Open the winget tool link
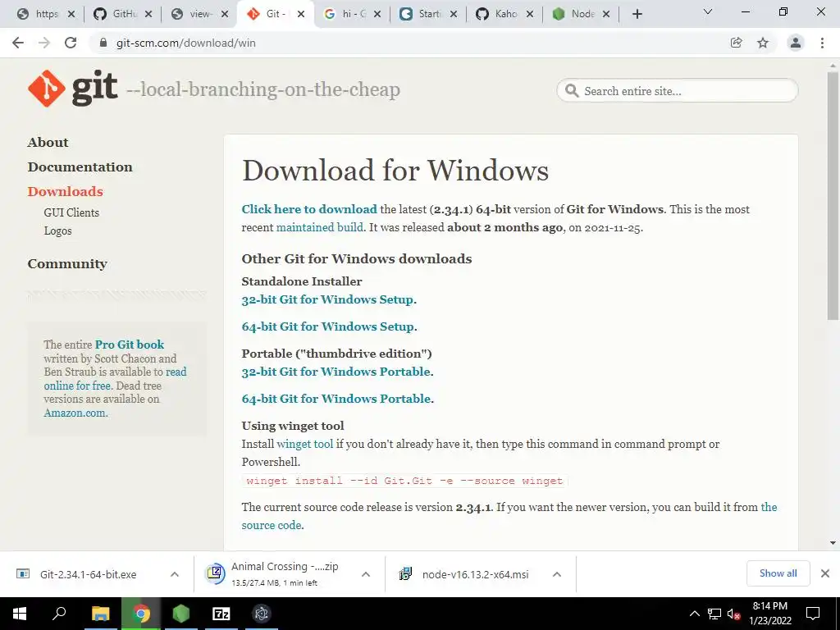Screen dimensions: 840x630 click(x=305, y=444)
